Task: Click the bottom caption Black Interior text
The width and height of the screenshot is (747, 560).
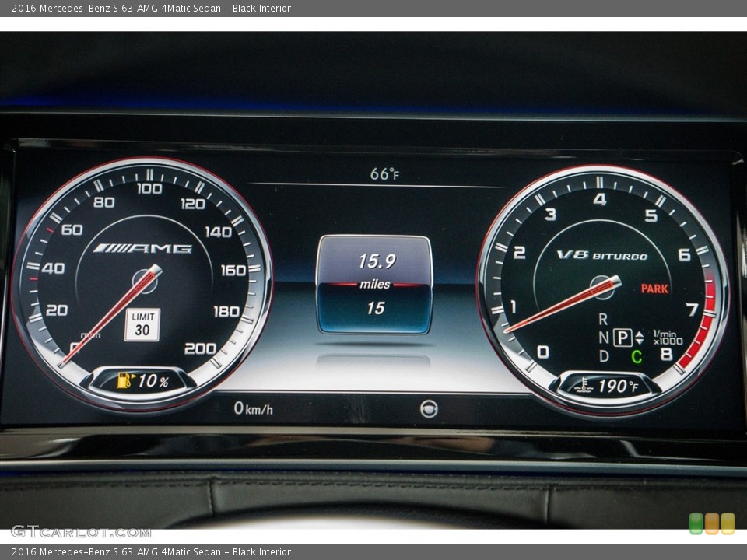Action: (x=261, y=552)
